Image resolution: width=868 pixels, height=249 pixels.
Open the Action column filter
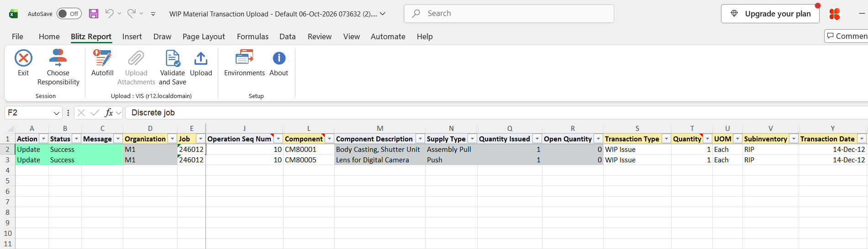pyautogui.click(x=43, y=139)
